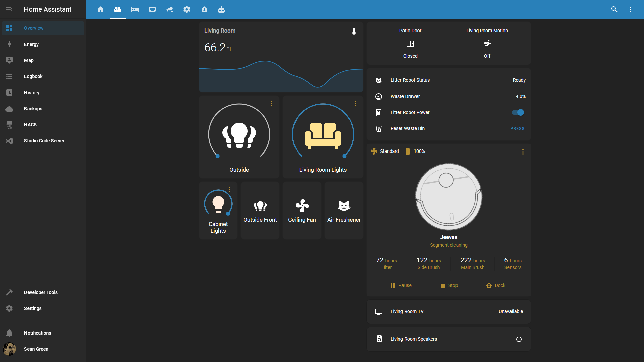644x362 pixels.
Task: Open Sean Green user profile
Action: click(x=43, y=349)
